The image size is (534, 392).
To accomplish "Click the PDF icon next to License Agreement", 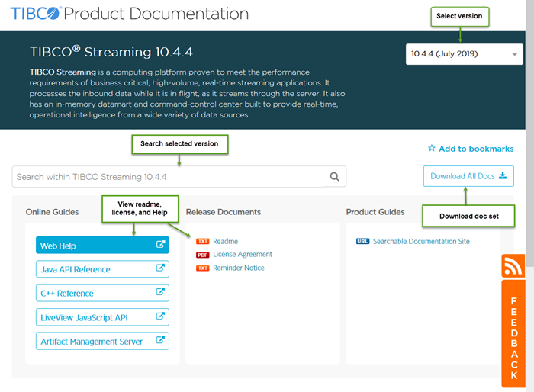I will pos(203,255).
